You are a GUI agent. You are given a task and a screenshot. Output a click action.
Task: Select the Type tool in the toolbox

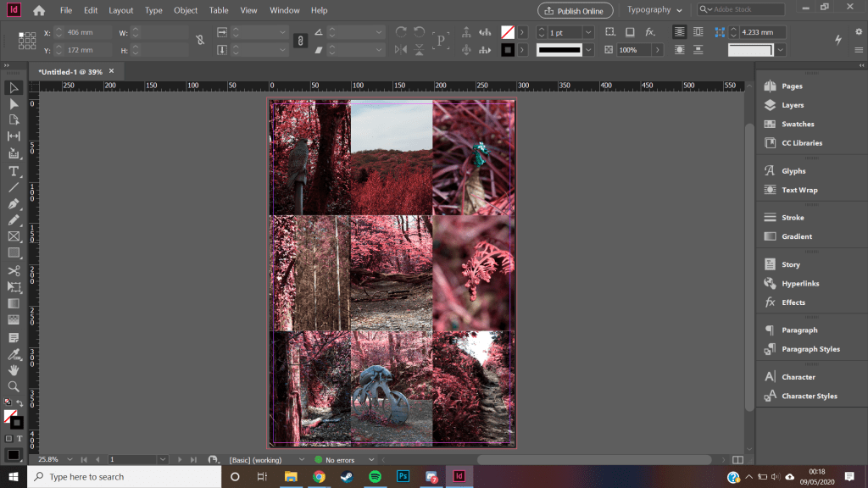pos(14,170)
